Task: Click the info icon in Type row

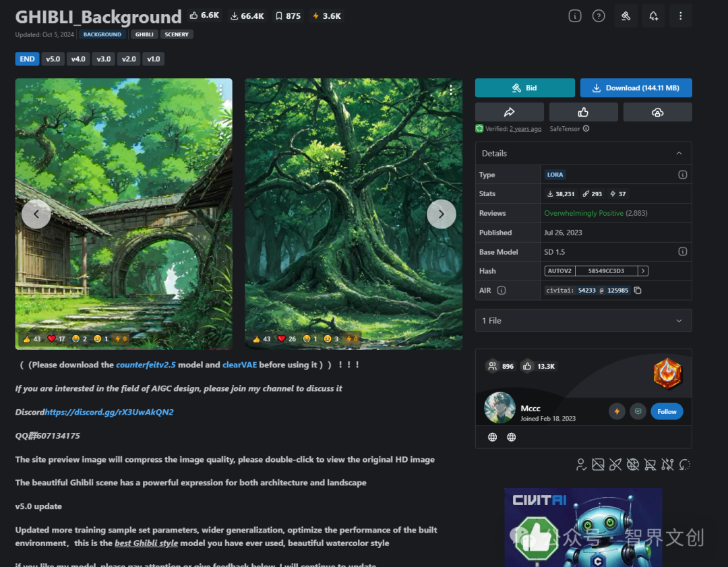Action: pyautogui.click(x=682, y=175)
